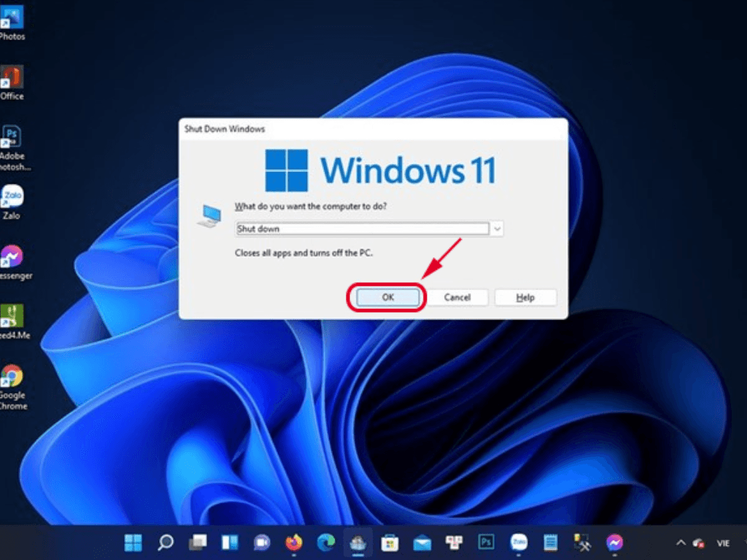The width and height of the screenshot is (747, 560).
Task: Open the shutdown action dropdown
Action: point(497,228)
